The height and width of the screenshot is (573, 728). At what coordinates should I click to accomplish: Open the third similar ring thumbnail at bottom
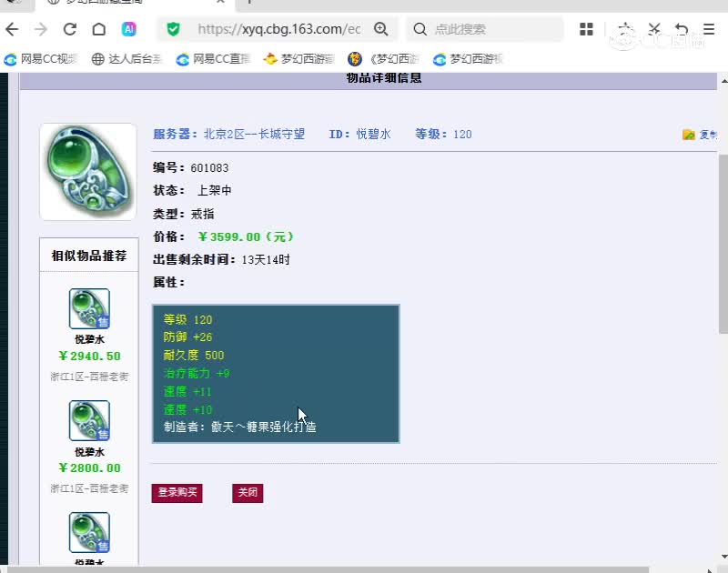coord(89,532)
